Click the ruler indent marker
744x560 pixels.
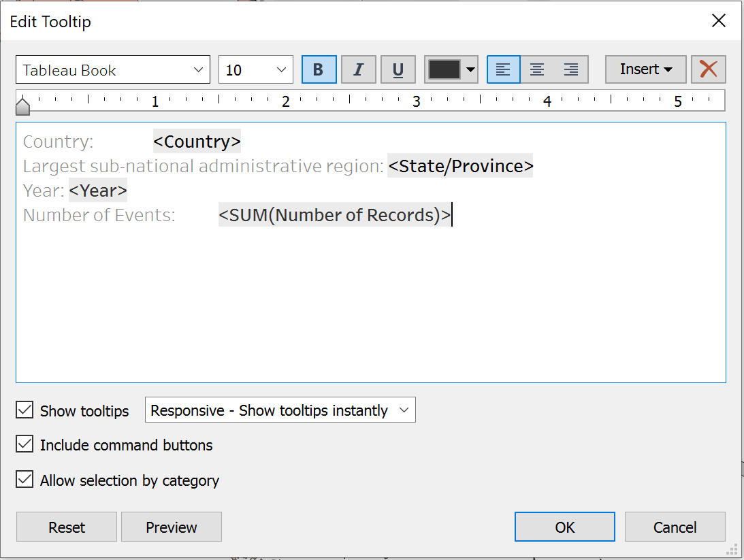click(x=23, y=105)
